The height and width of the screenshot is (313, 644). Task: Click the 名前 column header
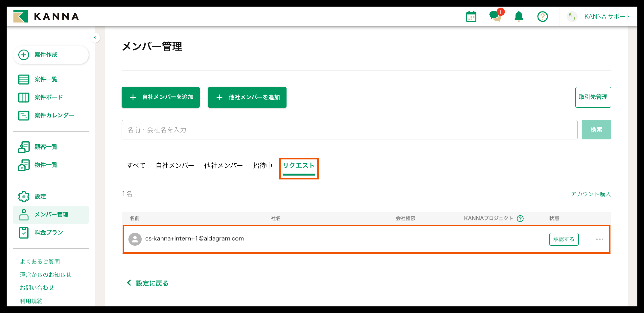point(135,218)
